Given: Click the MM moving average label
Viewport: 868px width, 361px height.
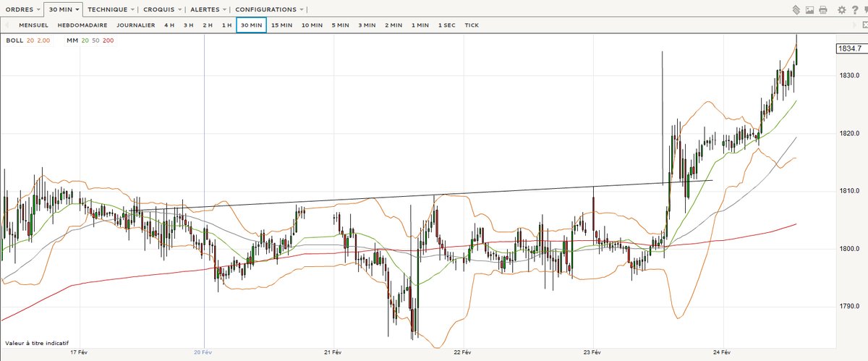Looking at the screenshot, I should point(72,41).
